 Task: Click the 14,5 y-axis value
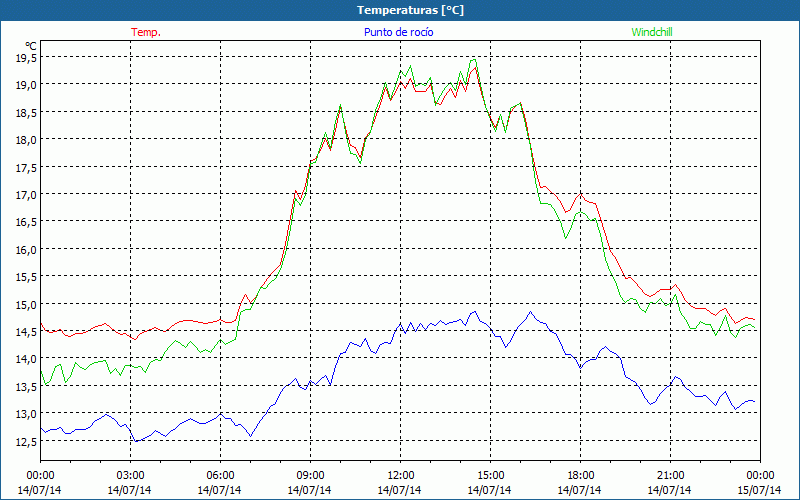(x=26, y=332)
